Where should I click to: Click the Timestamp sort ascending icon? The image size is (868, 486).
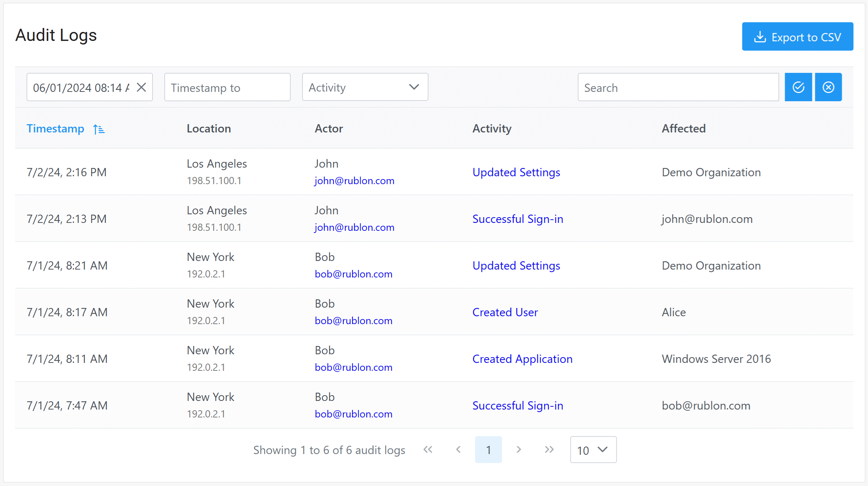coord(99,129)
